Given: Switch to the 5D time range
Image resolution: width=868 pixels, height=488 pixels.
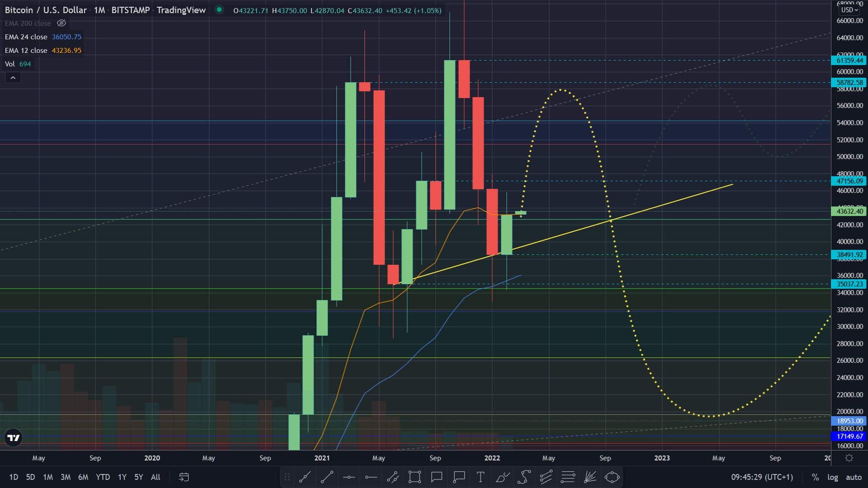Looking at the screenshot, I should tap(30, 477).
